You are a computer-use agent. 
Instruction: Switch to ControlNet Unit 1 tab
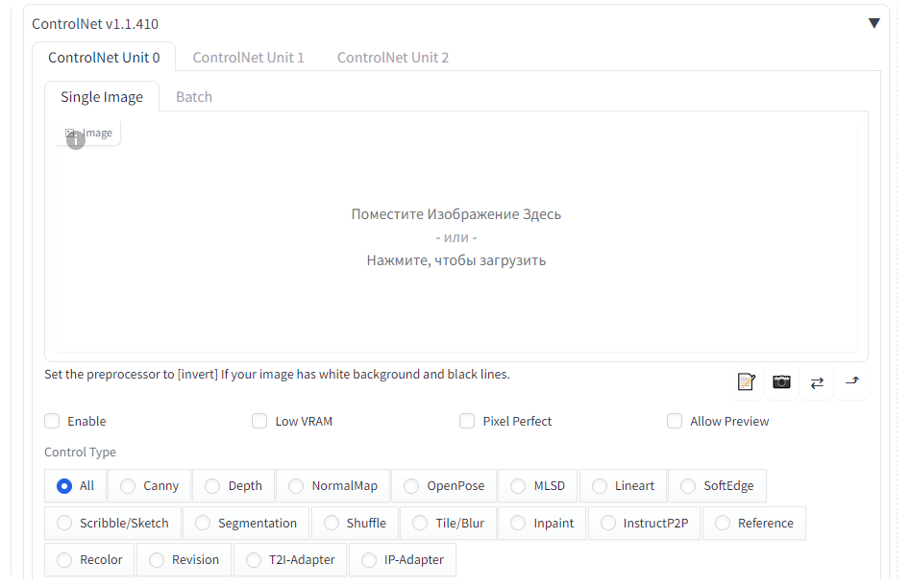pyautogui.click(x=248, y=58)
